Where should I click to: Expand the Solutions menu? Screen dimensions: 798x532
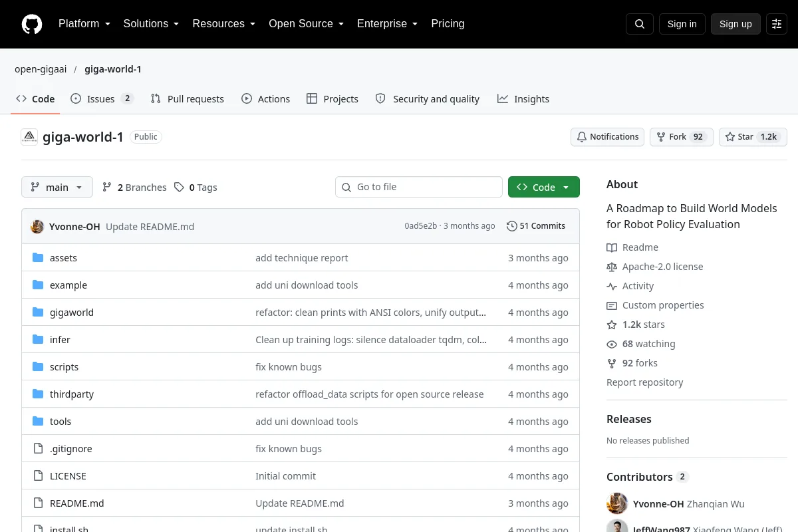(151, 24)
